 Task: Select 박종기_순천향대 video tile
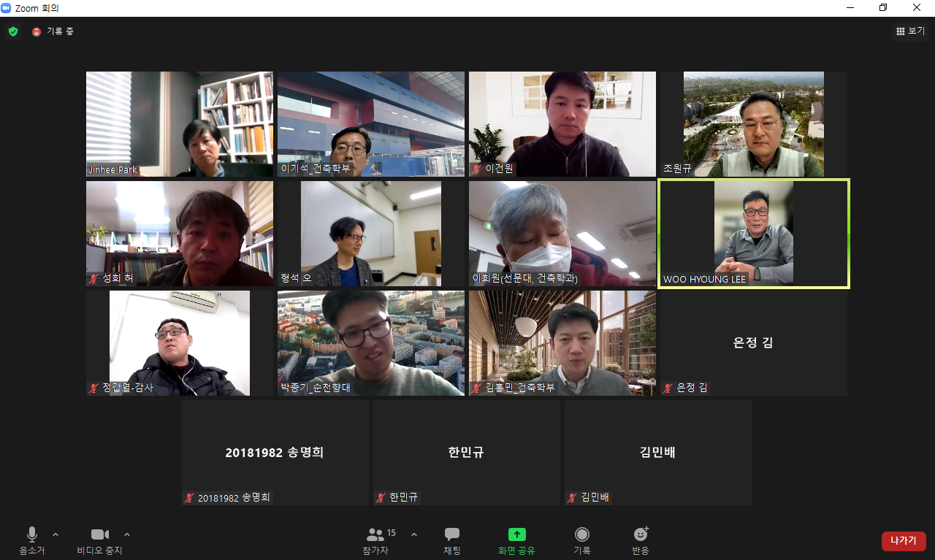pos(371,343)
